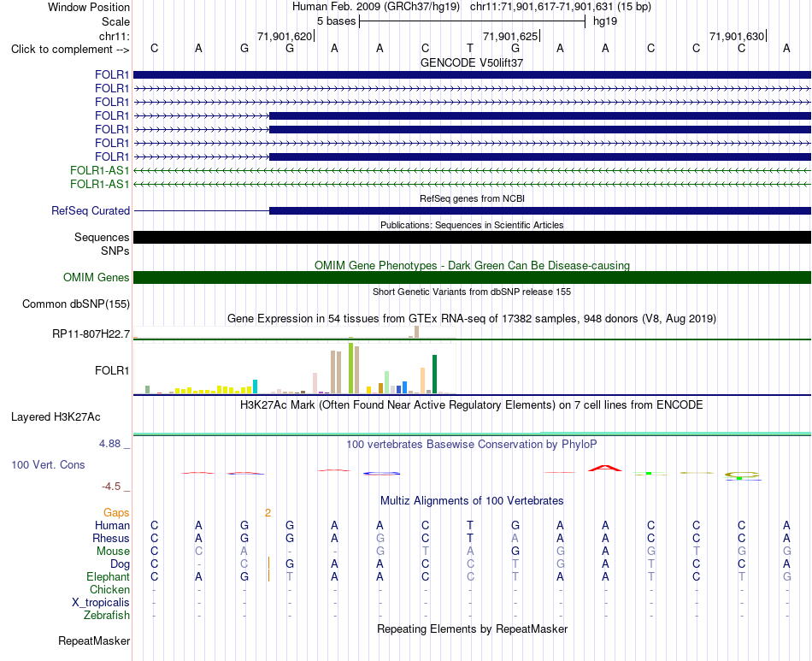Open 'Publications: Sequences in Scientific Articles' title
Viewport: 812px width, 661px height.
(472, 225)
